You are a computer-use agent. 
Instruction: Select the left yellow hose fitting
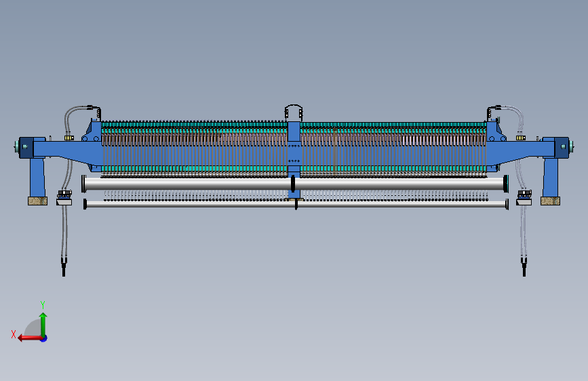tap(69, 138)
